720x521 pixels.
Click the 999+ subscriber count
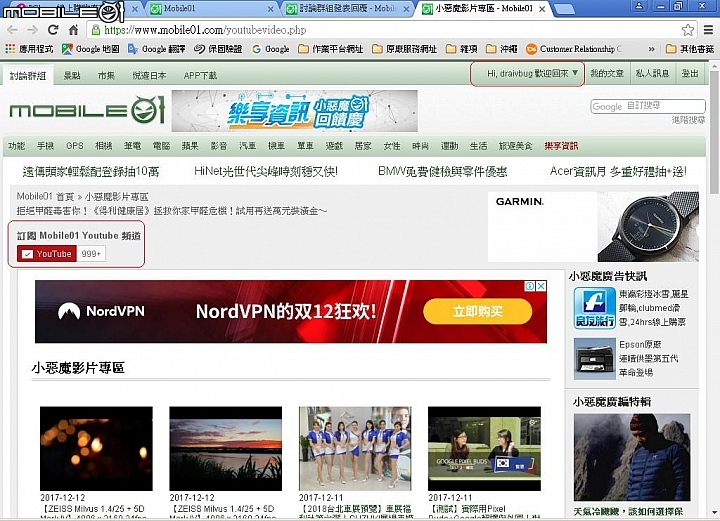[91, 254]
